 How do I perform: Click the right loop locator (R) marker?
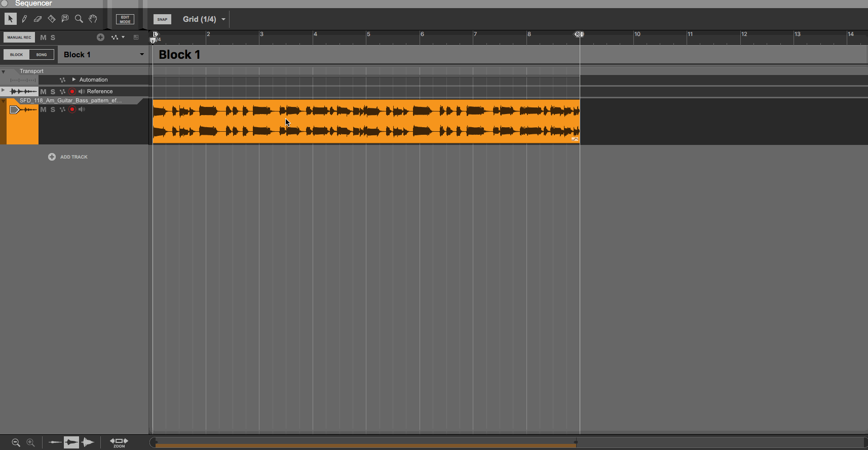579,34
